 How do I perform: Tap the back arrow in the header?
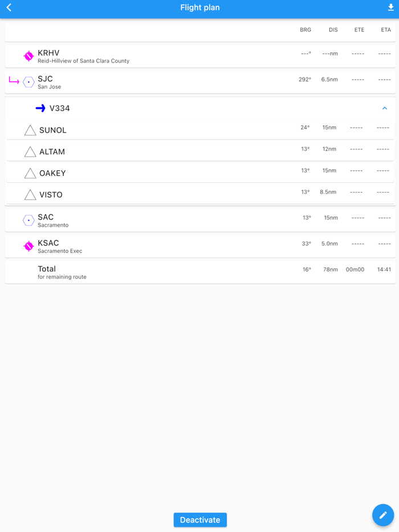click(x=9, y=8)
